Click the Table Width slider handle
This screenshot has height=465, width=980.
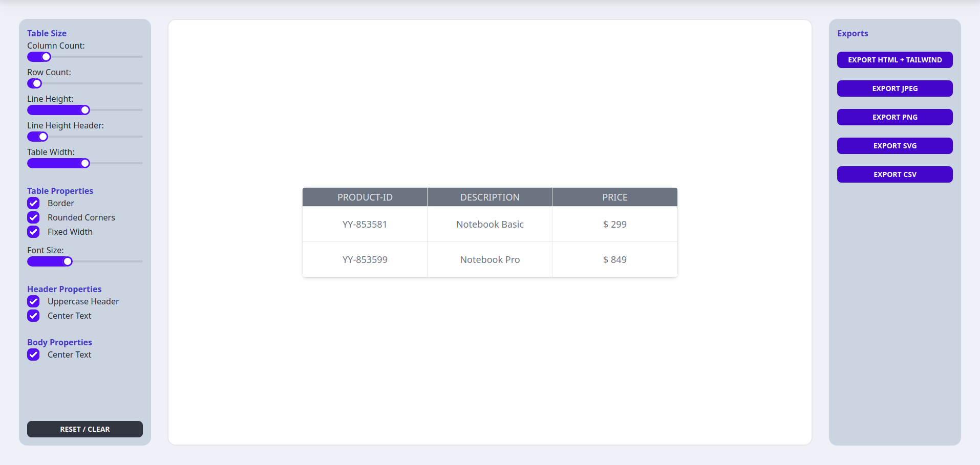point(85,163)
